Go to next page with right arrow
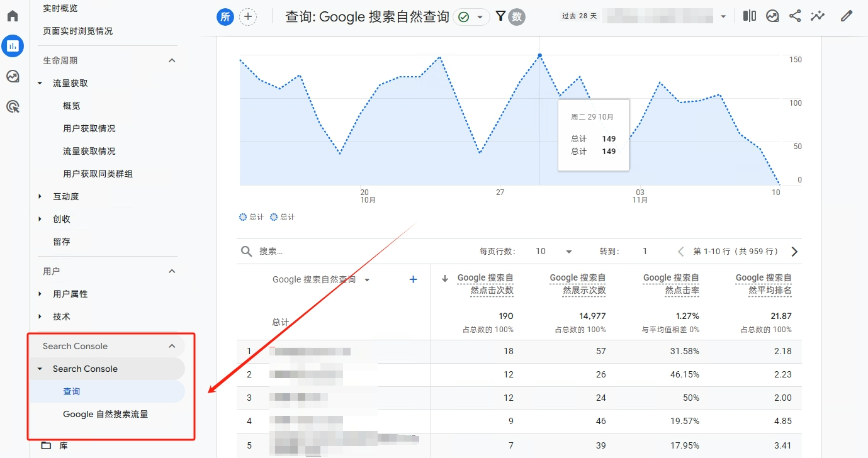 pos(794,251)
